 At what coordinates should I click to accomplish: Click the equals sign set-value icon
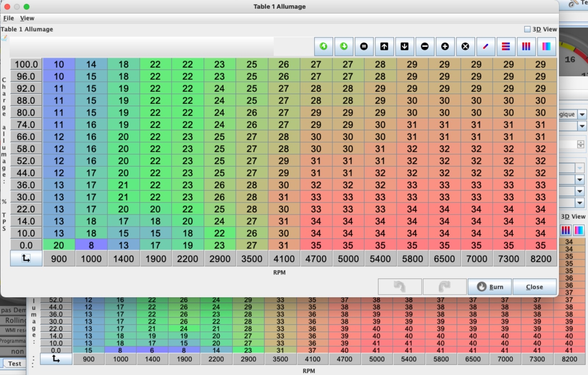pyautogui.click(x=364, y=46)
